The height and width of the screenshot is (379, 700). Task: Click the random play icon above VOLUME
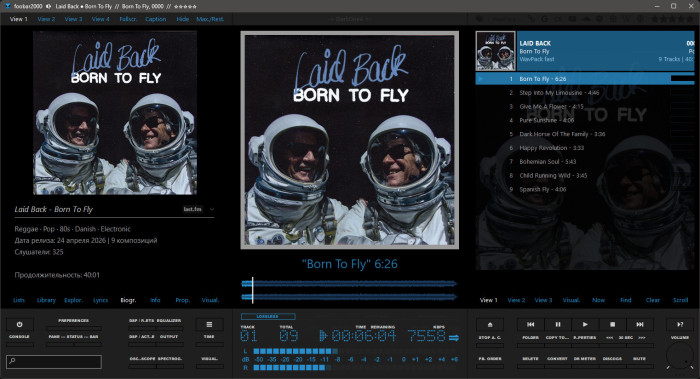[680, 325]
